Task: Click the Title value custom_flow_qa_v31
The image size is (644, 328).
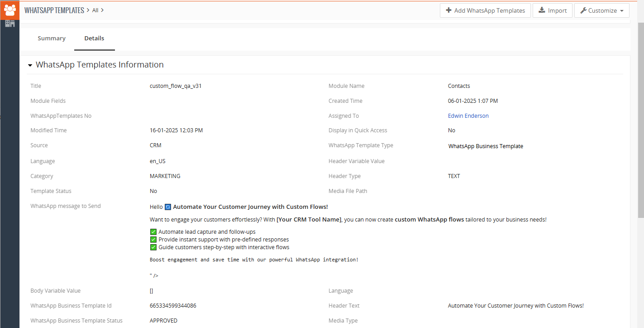Action: [176, 86]
